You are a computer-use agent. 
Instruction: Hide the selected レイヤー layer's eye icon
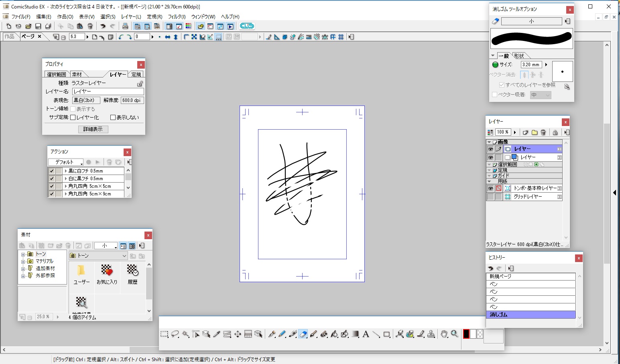[x=490, y=149]
